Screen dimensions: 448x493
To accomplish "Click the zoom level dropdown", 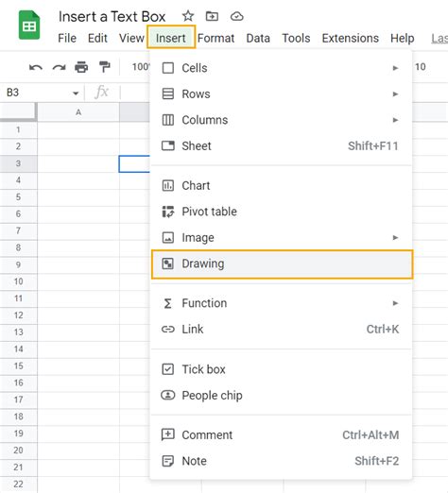I will coord(141,67).
